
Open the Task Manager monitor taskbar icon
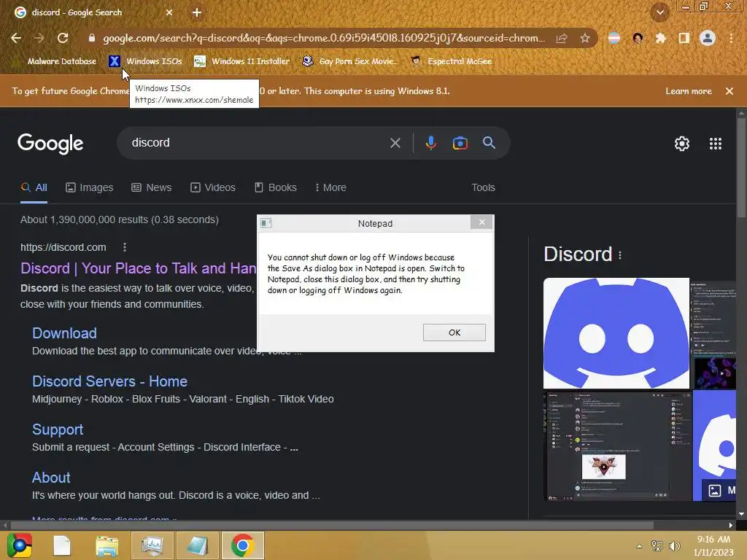click(x=152, y=545)
